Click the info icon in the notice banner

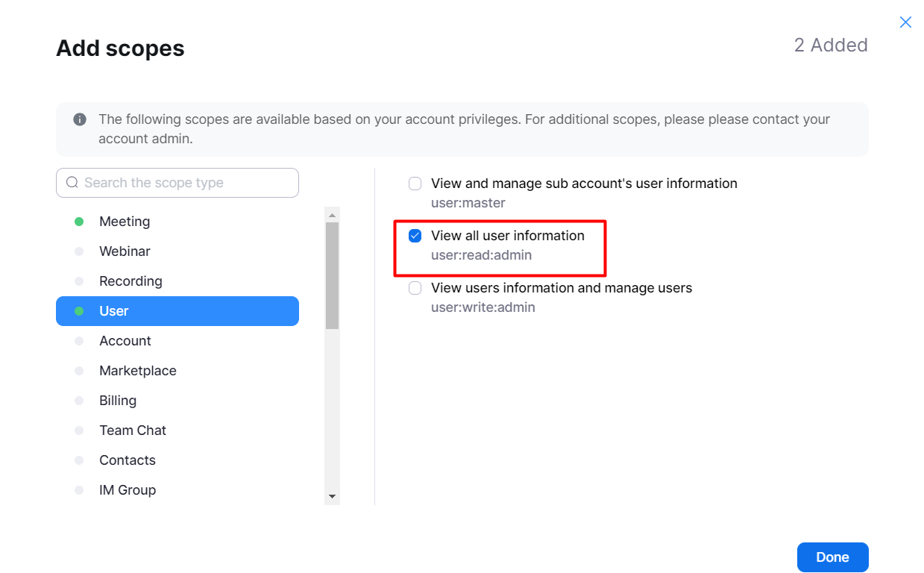point(80,119)
